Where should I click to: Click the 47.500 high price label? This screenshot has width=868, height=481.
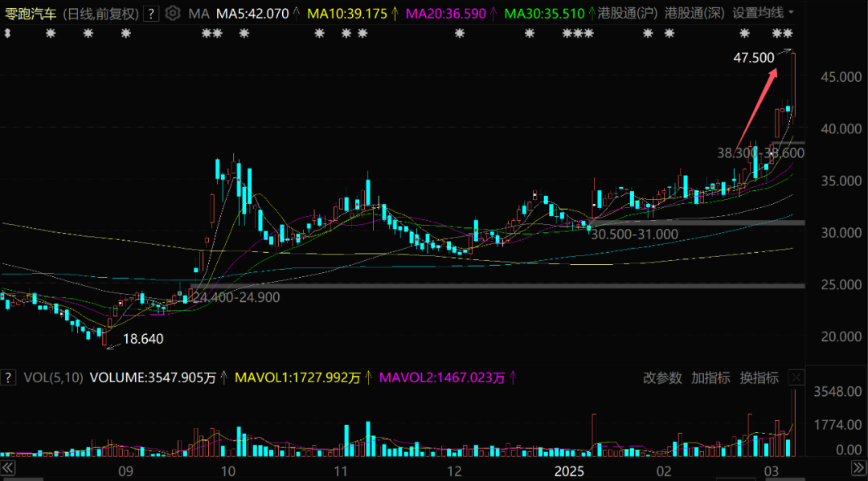click(753, 58)
